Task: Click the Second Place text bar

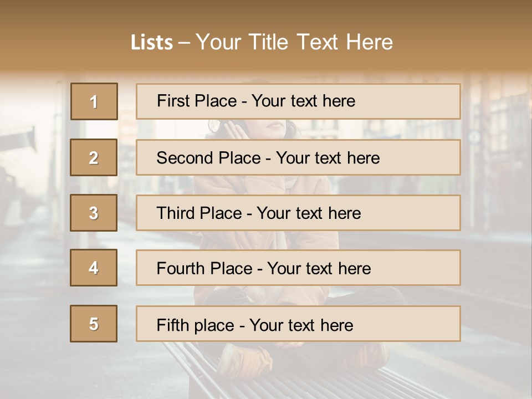Action: 298,157
